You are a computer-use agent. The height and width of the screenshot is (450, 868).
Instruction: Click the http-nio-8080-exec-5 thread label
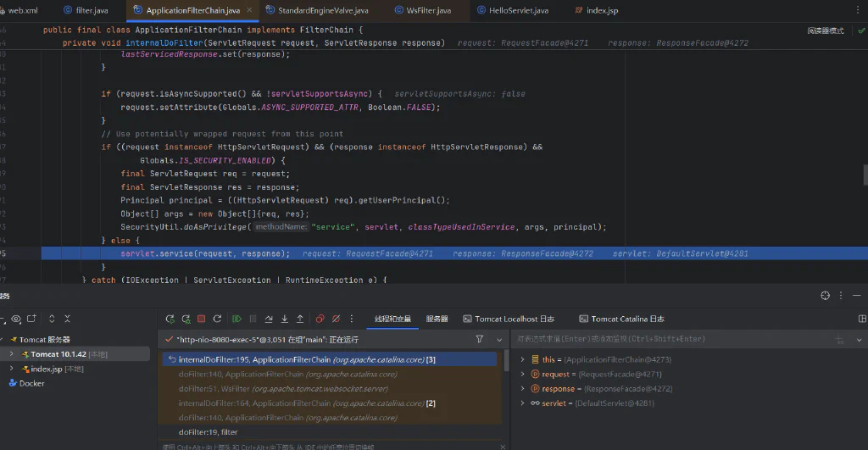click(267, 340)
